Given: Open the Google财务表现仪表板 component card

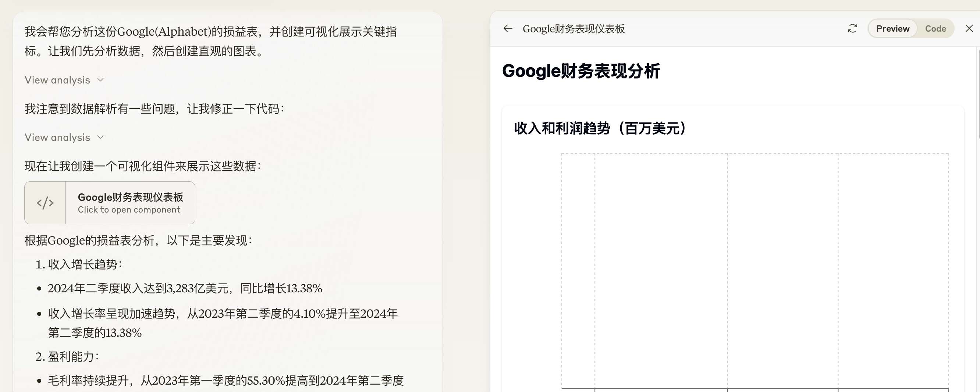Looking at the screenshot, I should click(x=110, y=203).
